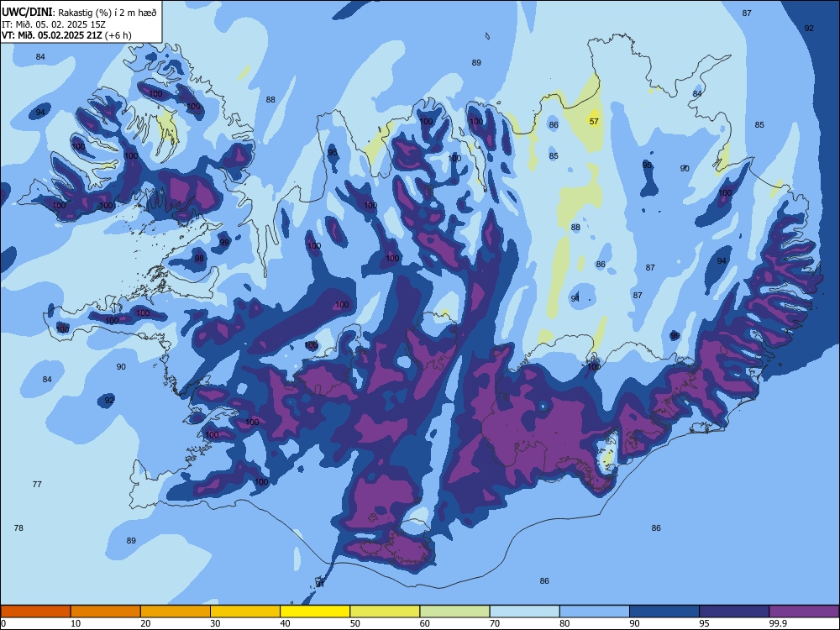Select the golden 30–40 legend swatch
The width and height of the screenshot is (840, 630).
tap(245, 612)
